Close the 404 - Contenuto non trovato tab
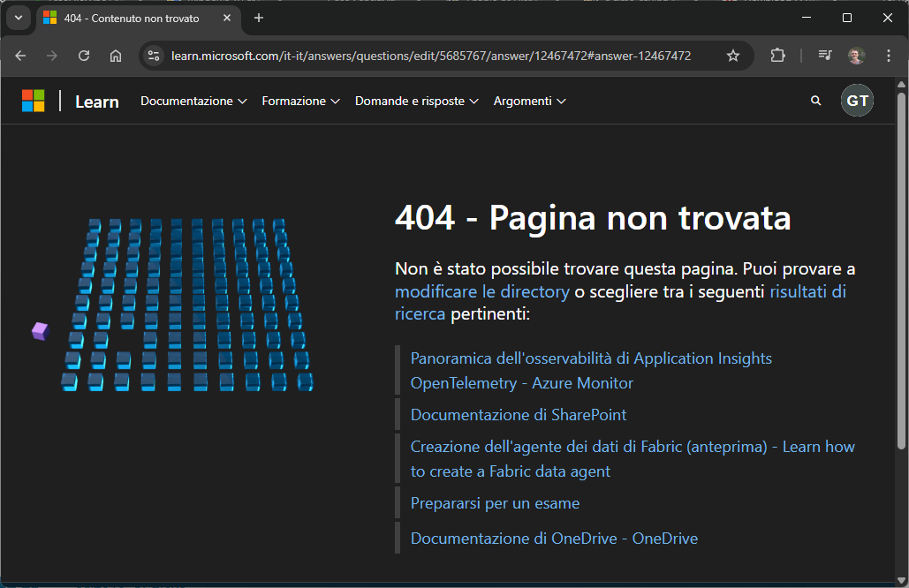 click(x=227, y=18)
